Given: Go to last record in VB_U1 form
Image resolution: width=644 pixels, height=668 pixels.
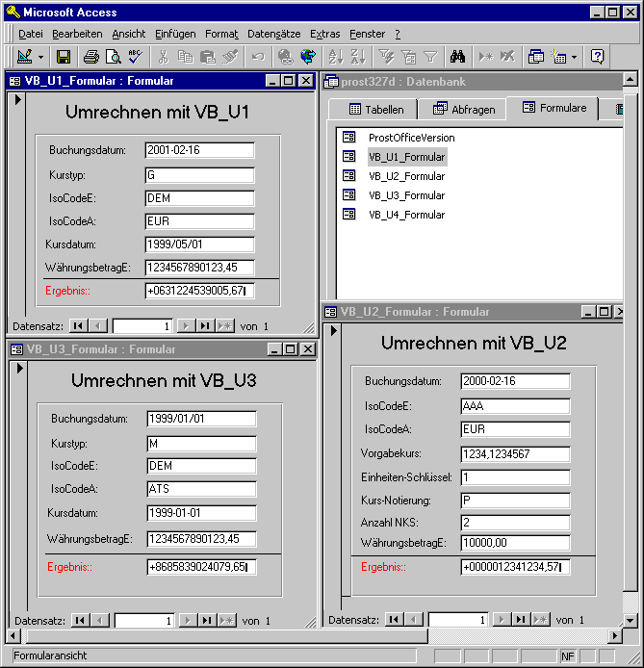Looking at the screenshot, I should click(205, 326).
